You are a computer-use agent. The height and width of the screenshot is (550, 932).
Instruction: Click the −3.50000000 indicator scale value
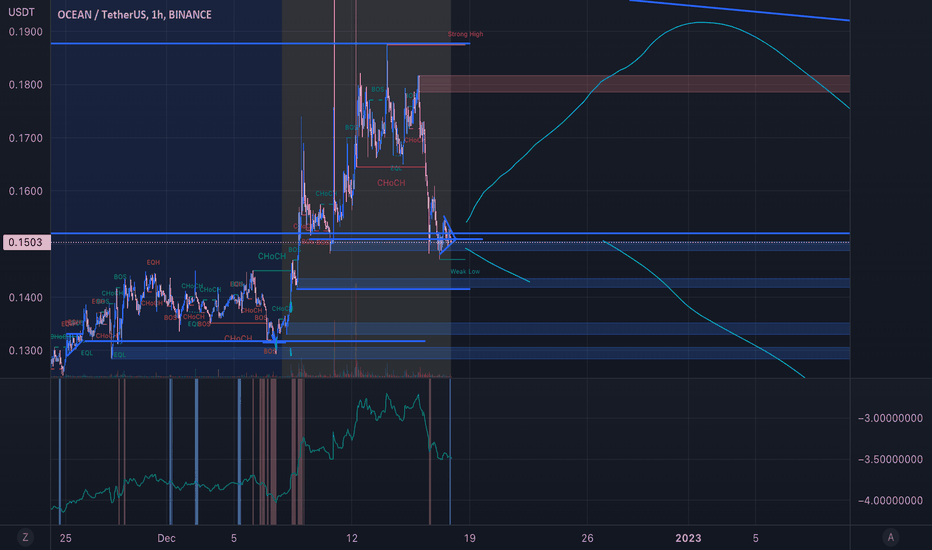coord(890,459)
